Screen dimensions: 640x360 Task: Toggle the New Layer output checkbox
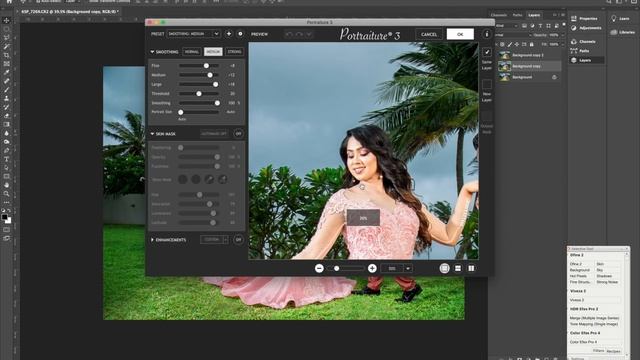coord(487,84)
